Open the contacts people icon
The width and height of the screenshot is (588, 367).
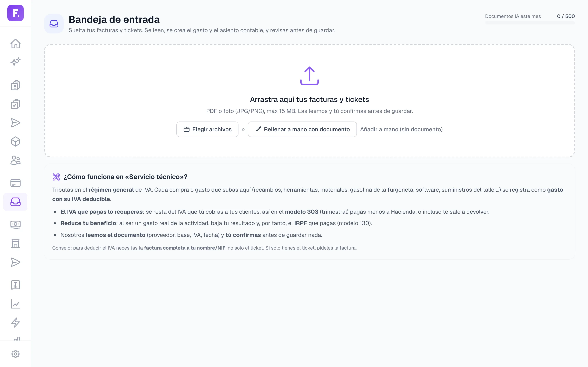point(15,160)
